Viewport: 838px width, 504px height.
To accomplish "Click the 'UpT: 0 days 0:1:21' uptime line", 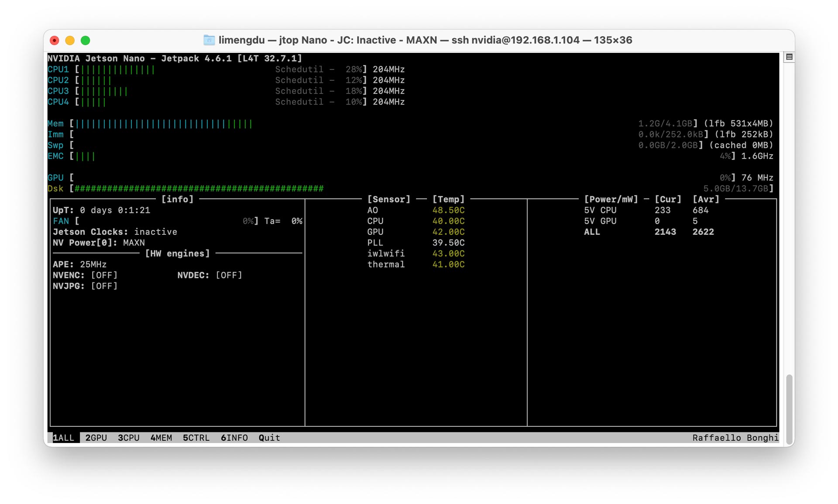I will click(101, 210).
